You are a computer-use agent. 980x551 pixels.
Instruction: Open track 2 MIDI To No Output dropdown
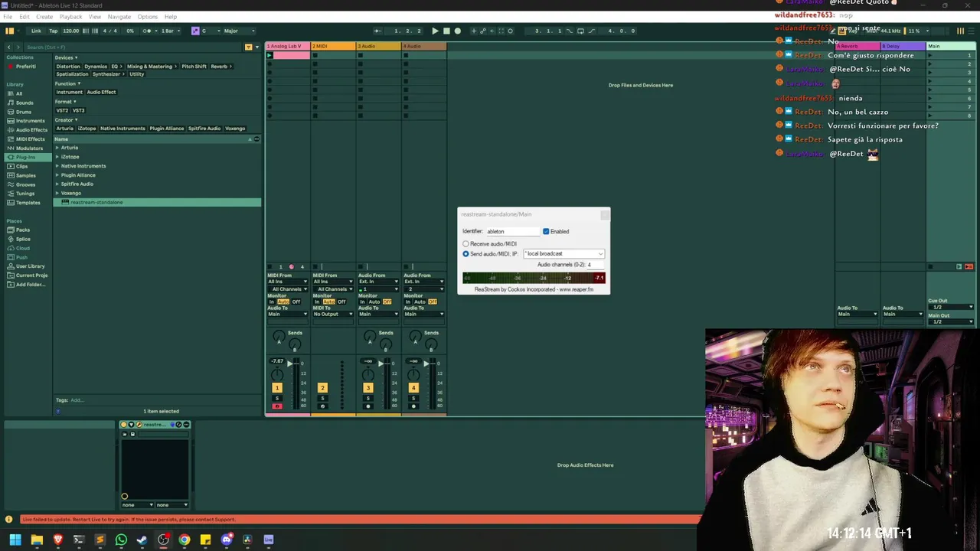(332, 314)
